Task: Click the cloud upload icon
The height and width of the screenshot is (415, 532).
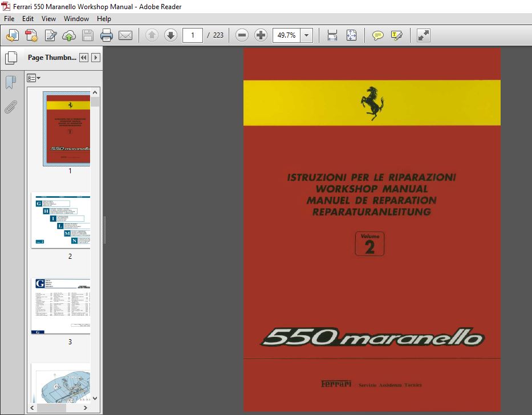Action: pos(69,35)
